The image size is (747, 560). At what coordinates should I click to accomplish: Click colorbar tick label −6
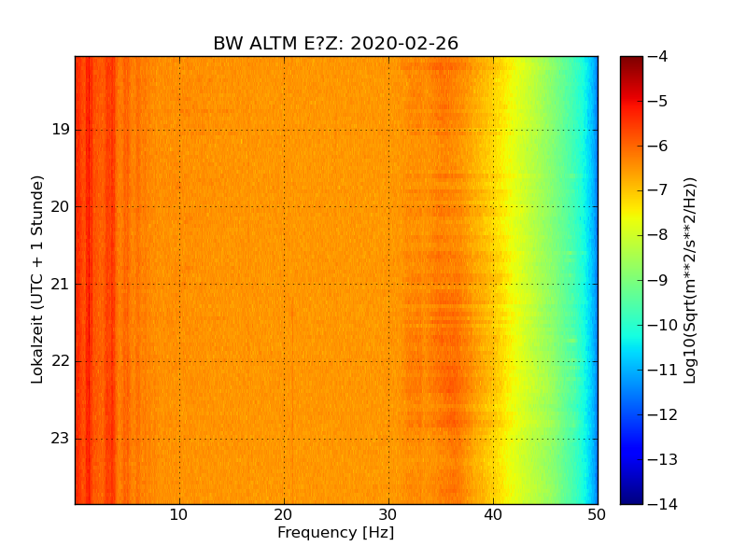coord(658,147)
